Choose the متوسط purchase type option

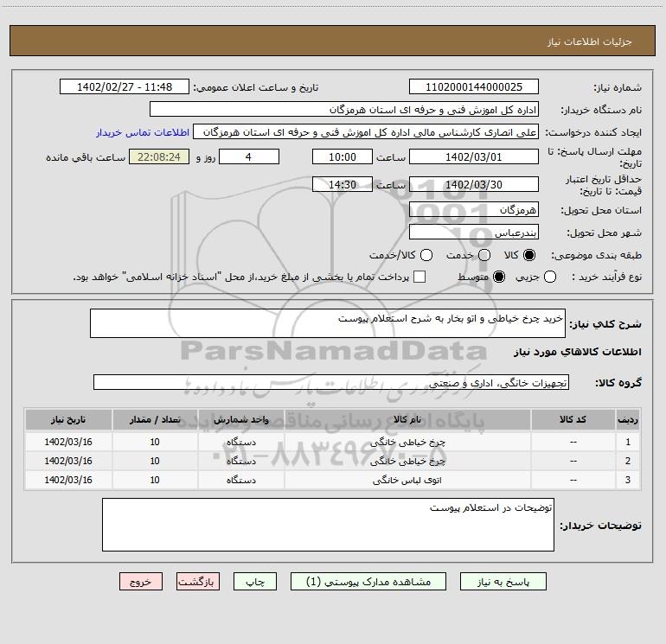499,277
